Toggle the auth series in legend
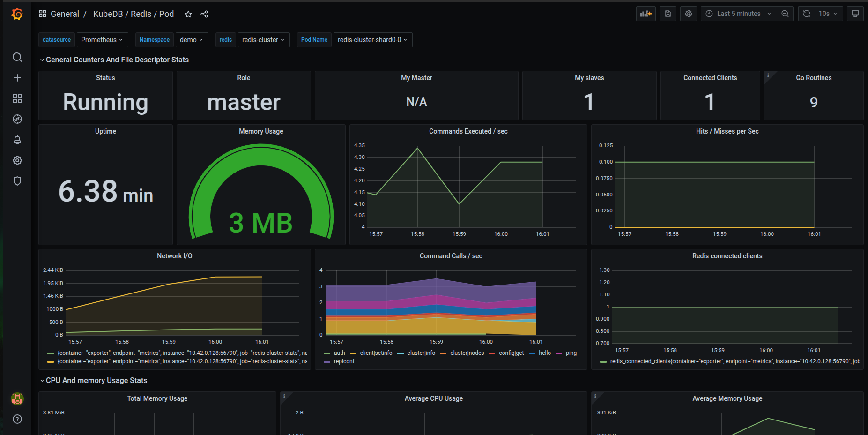Screen dimensions: 868x435 coord(340,353)
